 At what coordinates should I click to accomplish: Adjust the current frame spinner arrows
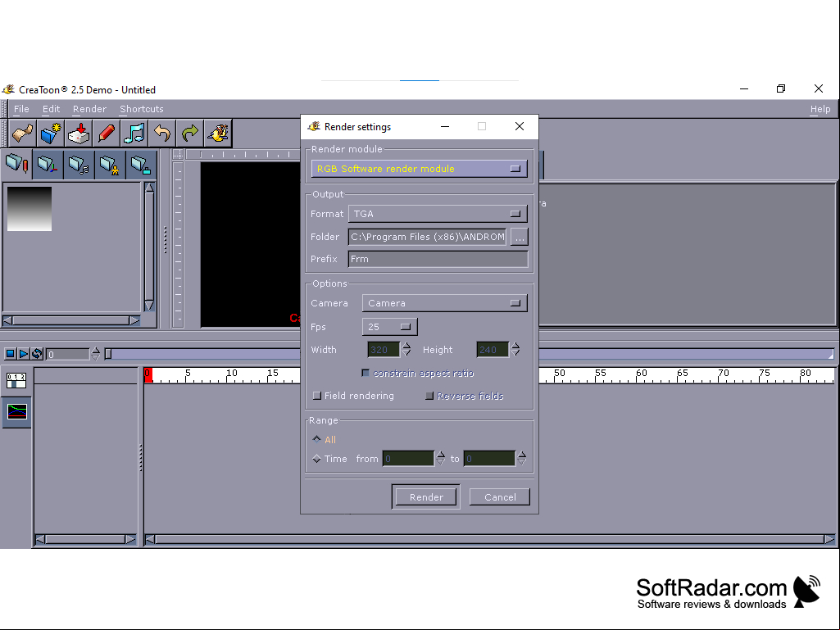tap(95, 354)
